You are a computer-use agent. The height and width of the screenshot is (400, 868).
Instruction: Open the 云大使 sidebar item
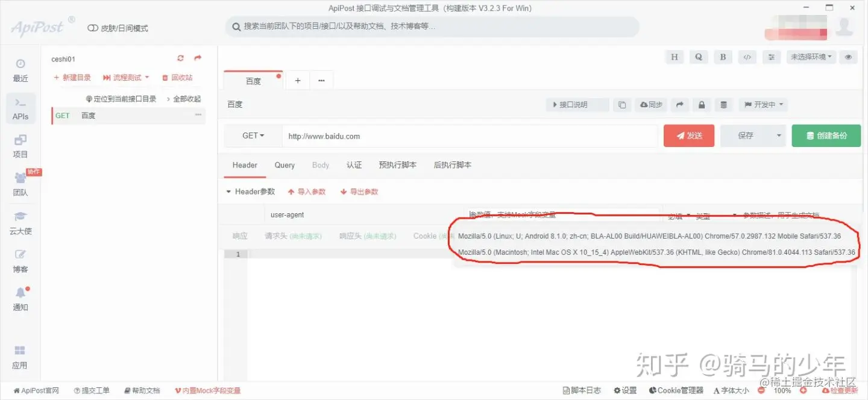point(20,223)
